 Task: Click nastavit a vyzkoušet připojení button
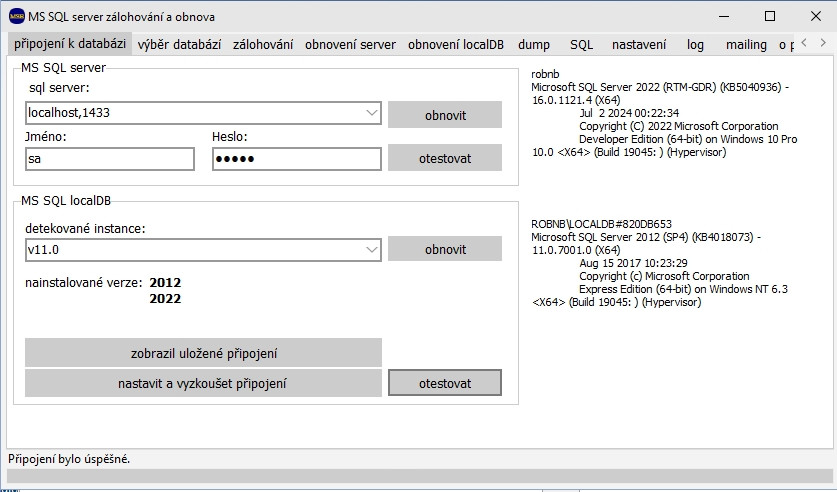(x=203, y=383)
